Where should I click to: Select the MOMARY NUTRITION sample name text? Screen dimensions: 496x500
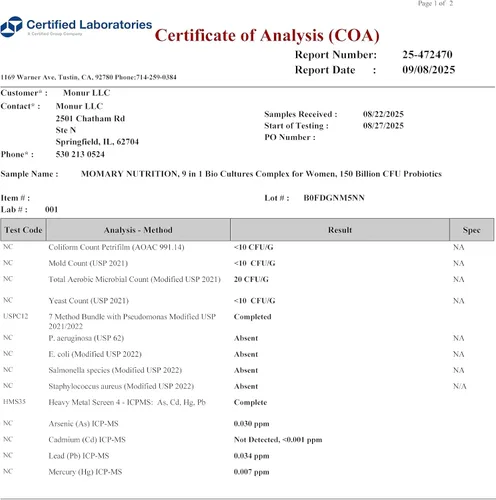[261, 174]
